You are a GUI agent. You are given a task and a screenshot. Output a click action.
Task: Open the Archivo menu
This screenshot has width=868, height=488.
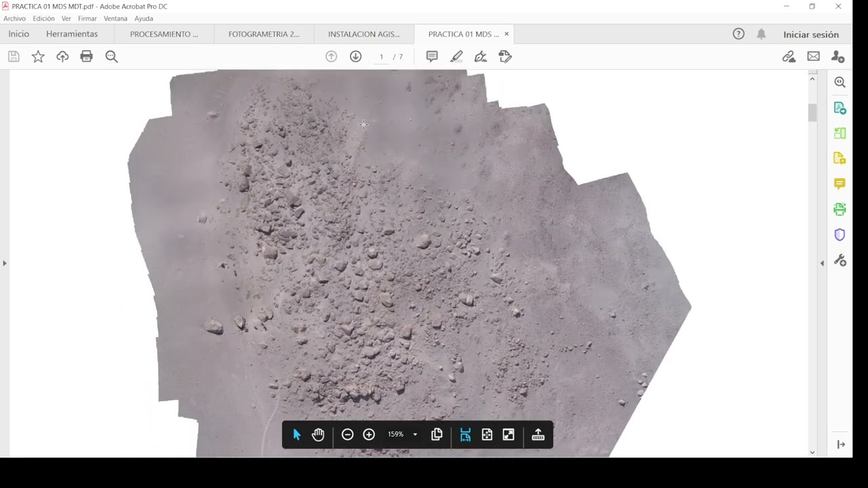click(x=15, y=18)
